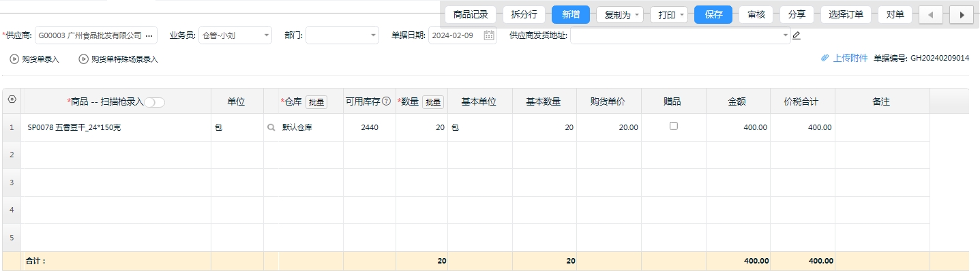This screenshot has height=271, width=980.
Task: Check the 赠品 box in row 1
Action: [x=674, y=126]
